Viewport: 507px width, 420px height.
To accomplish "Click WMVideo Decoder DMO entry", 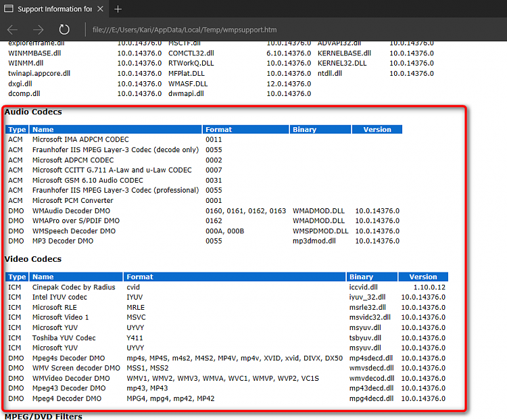I will (x=71, y=378).
